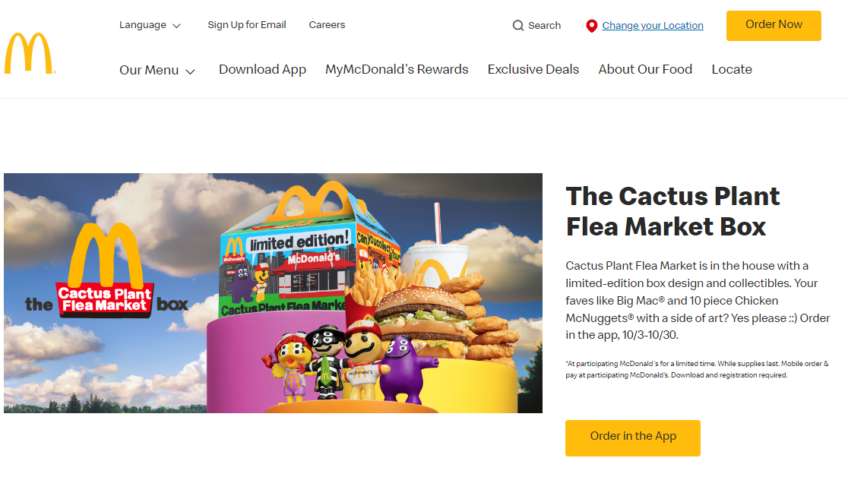Click the red location pin icon
848x477 pixels.
pos(591,26)
